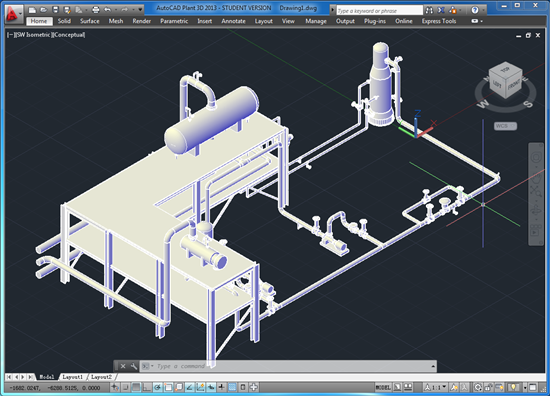Viewport: 550px width, 396px height.
Task: Toggle Polar tracking in status bar
Action: coord(157,388)
